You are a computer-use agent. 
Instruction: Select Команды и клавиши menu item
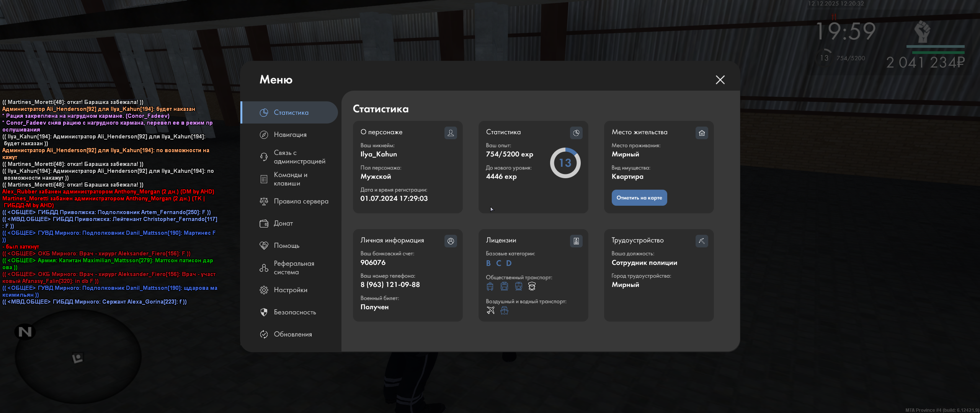[290, 179]
